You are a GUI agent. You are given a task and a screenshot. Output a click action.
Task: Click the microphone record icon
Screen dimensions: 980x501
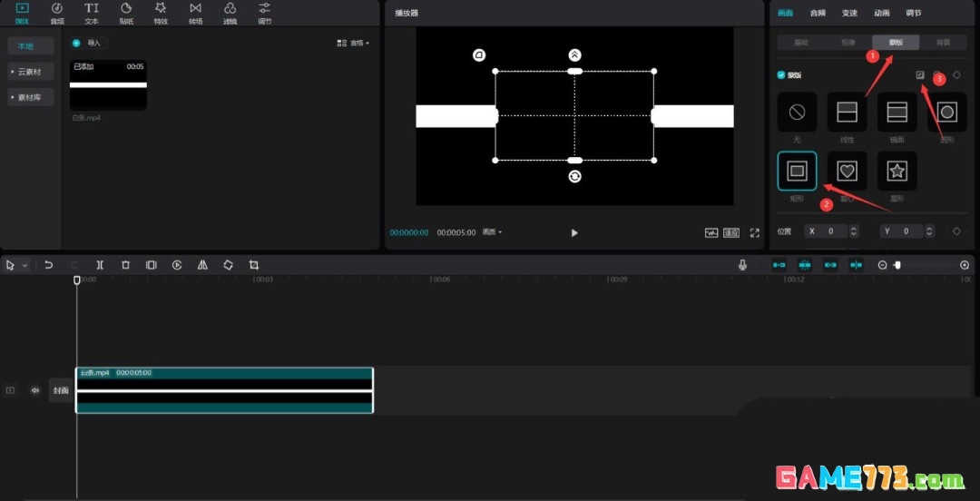coord(742,265)
